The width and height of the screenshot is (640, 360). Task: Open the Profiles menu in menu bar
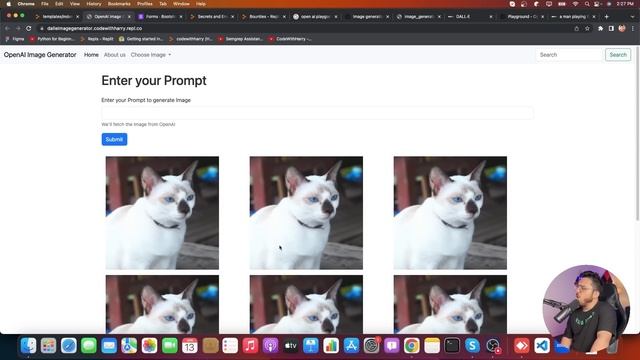pyautogui.click(x=144, y=4)
